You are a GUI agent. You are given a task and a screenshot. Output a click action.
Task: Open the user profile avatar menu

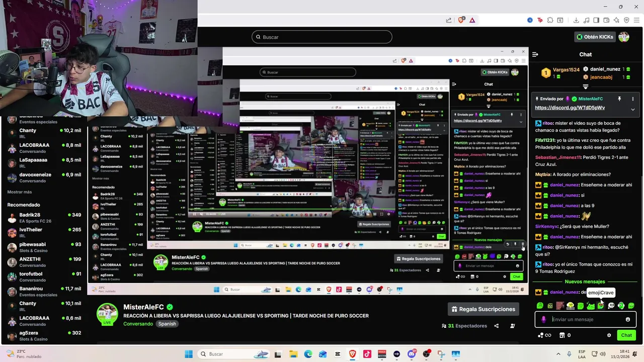tap(624, 37)
